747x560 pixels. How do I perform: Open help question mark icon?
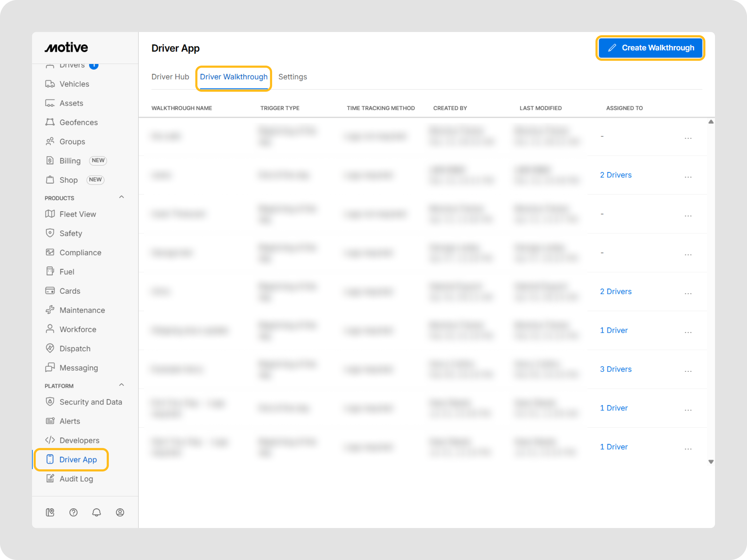coord(73,513)
